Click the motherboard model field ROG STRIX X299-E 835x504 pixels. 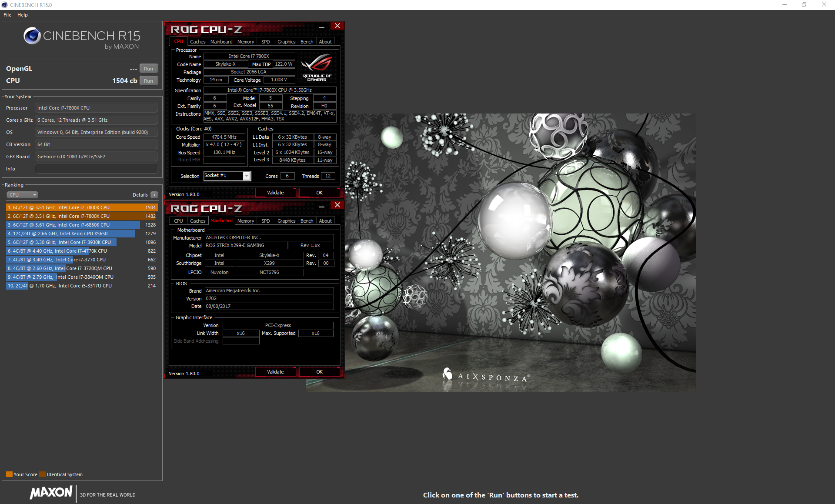point(246,246)
